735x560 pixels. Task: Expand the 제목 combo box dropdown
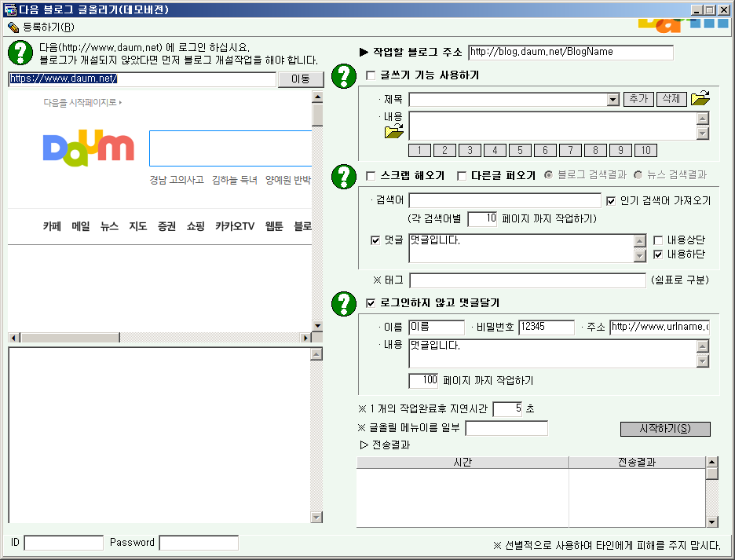[613, 100]
